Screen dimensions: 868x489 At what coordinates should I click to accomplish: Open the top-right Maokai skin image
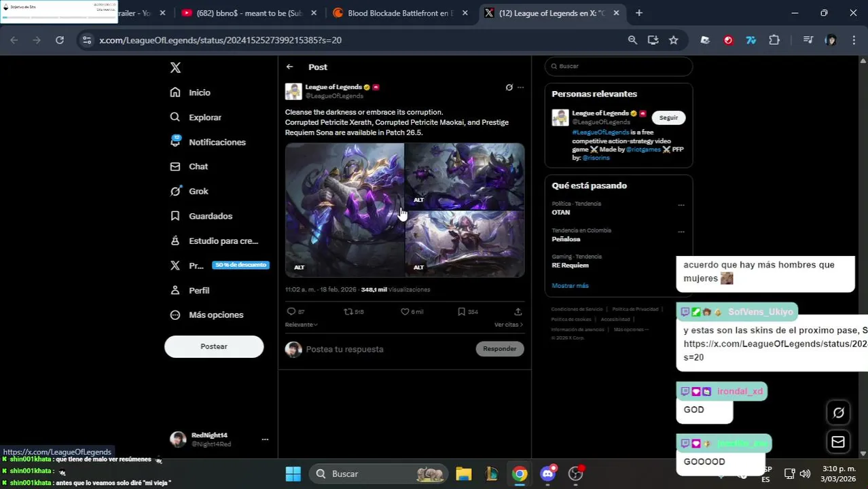[x=465, y=176]
